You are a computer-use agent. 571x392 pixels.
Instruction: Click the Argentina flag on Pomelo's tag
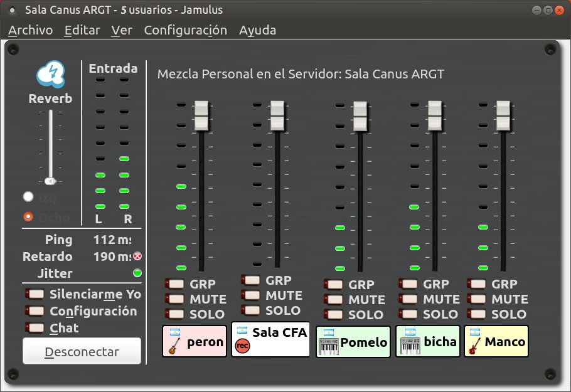pyautogui.click(x=328, y=332)
